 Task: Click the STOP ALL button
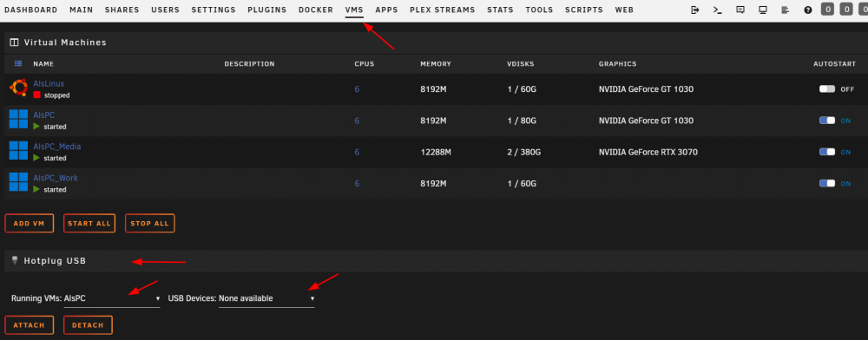149,224
